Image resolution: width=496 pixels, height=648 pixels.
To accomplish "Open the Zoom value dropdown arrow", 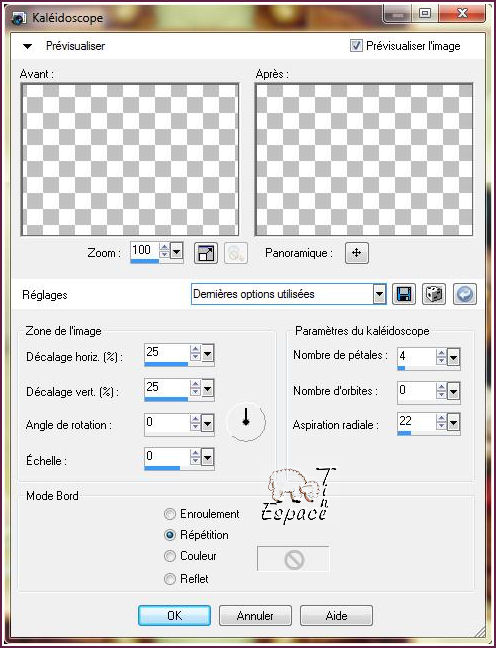I will click(x=176, y=251).
